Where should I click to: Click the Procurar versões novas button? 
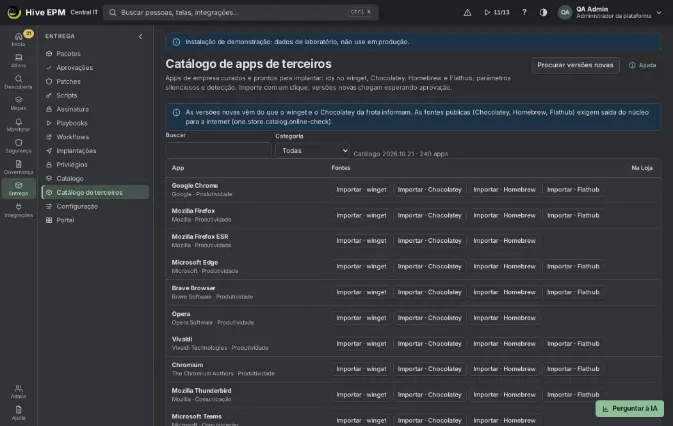575,65
